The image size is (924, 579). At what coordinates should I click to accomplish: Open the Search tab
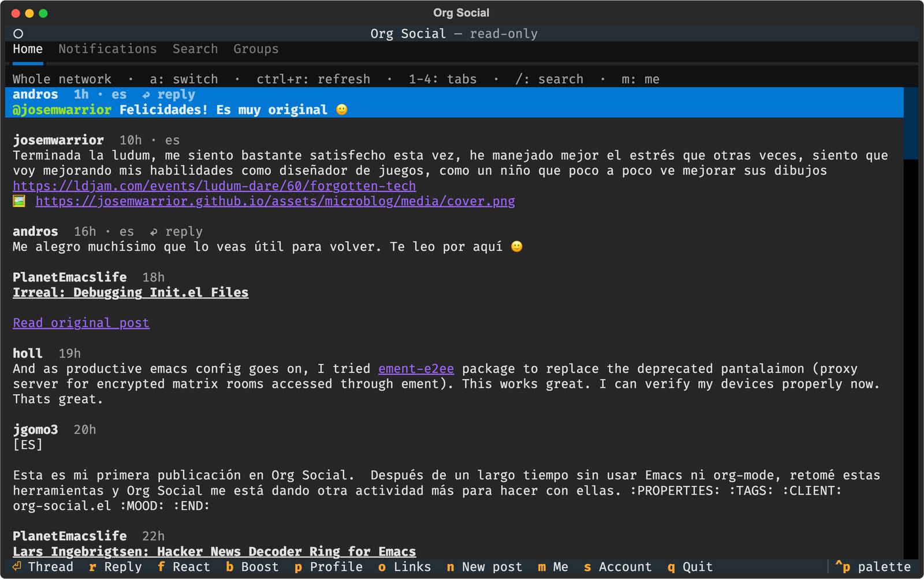(x=195, y=49)
